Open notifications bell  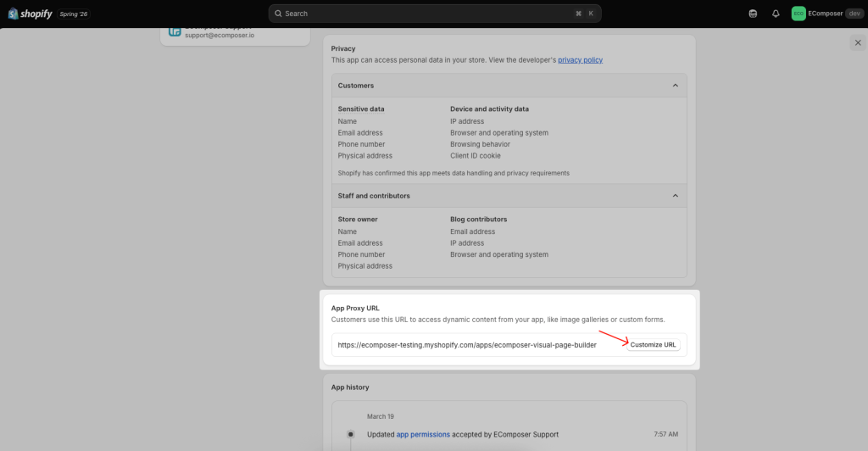pos(776,14)
